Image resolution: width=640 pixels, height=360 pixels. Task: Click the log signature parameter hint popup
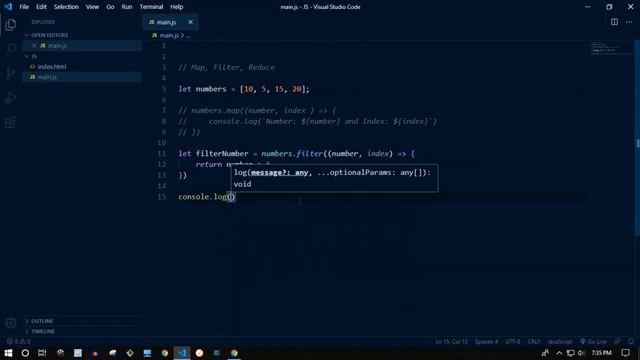tap(334, 178)
